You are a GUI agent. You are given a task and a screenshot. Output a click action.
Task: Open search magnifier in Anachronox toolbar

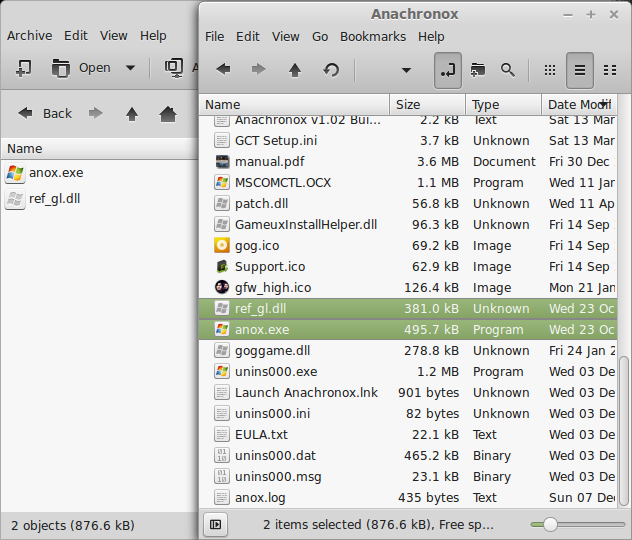(507, 70)
